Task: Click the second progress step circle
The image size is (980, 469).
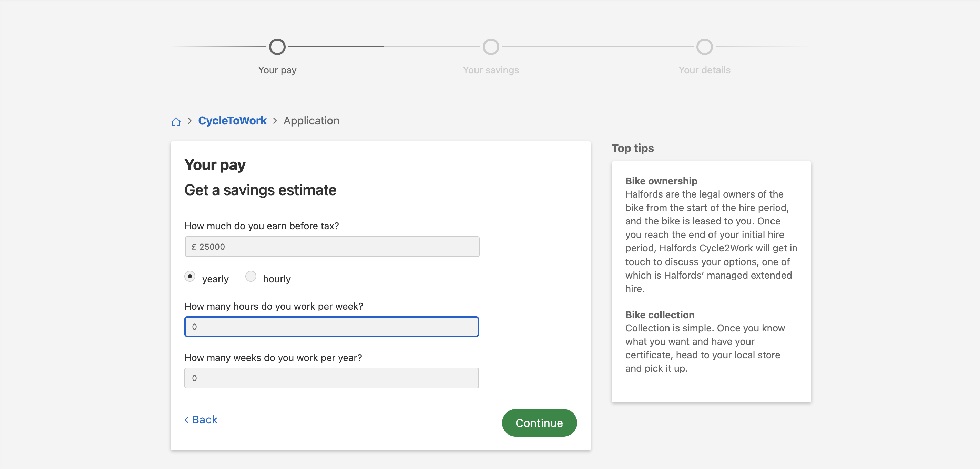Action: coord(491,46)
